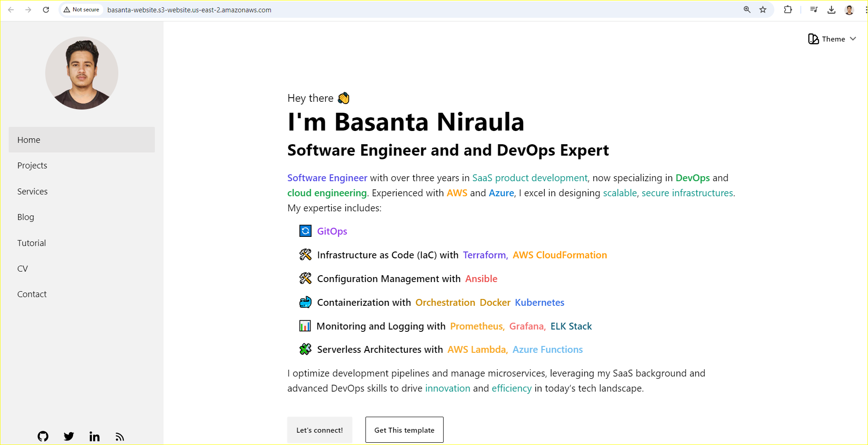Open the Twitter icon link
This screenshot has width=868, height=445.
click(69, 436)
